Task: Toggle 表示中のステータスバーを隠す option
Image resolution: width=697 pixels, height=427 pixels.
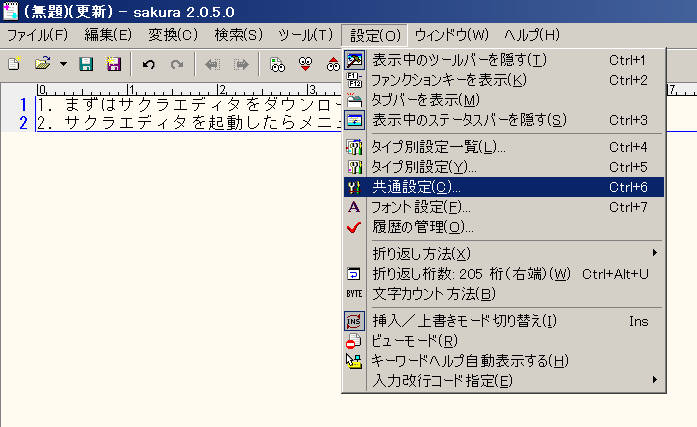Action: 469,120
